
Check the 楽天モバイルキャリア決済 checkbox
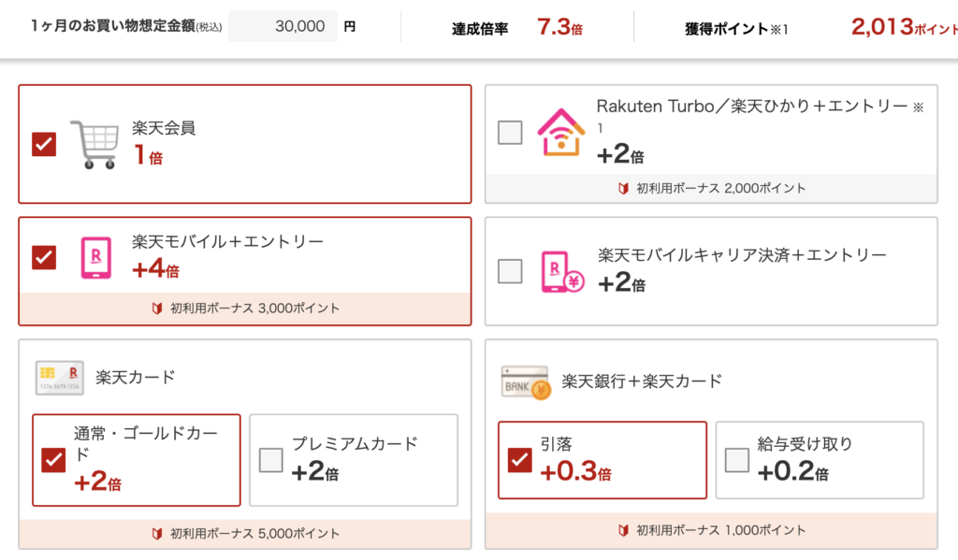coord(510,272)
